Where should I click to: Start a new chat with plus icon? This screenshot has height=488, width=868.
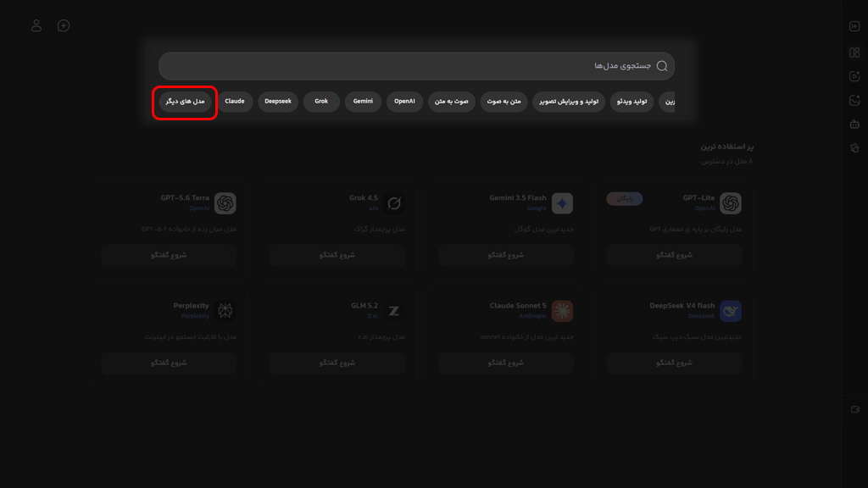[64, 25]
